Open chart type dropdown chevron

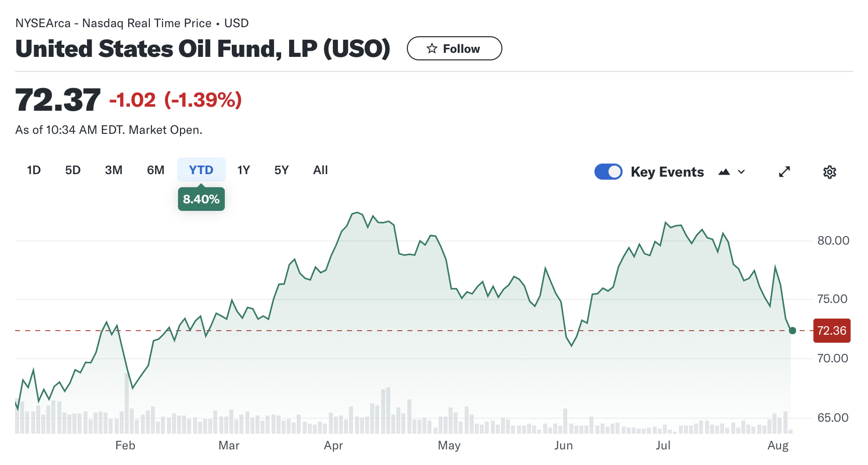[741, 172]
